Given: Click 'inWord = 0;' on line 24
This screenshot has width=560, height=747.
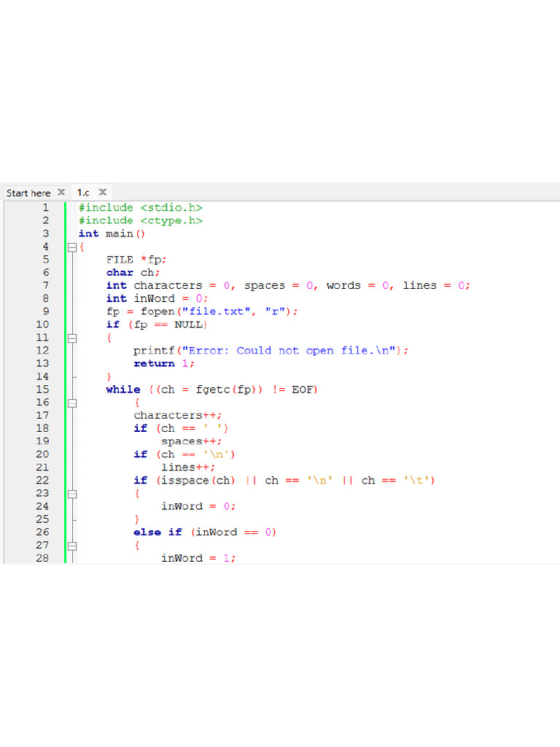Looking at the screenshot, I should 198,507.
